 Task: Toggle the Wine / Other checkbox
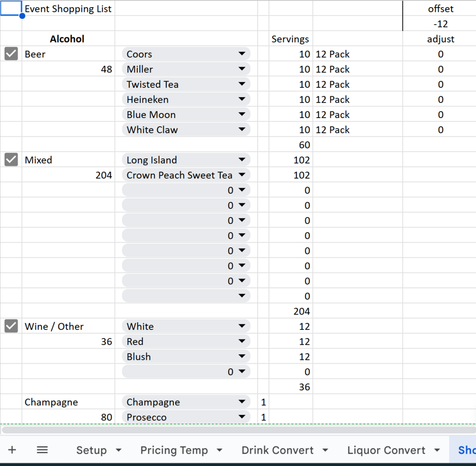[x=11, y=326]
